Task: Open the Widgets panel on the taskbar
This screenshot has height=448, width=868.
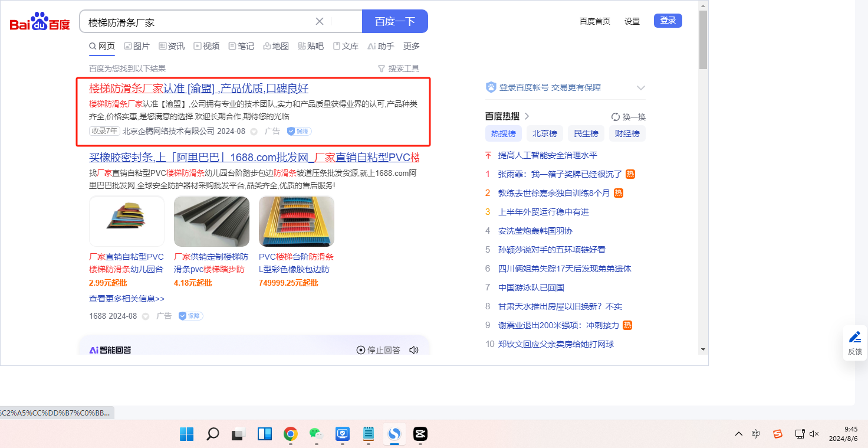Action: [264, 434]
